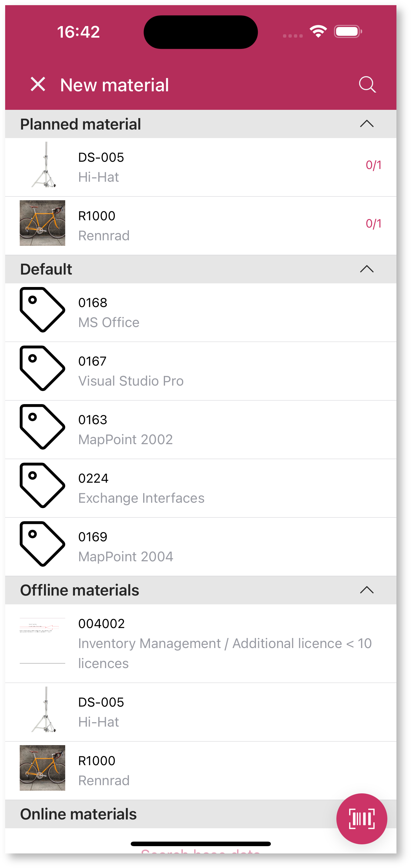Tap tag icon for MS Office
The width and height of the screenshot is (411, 868).
pyautogui.click(x=42, y=310)
